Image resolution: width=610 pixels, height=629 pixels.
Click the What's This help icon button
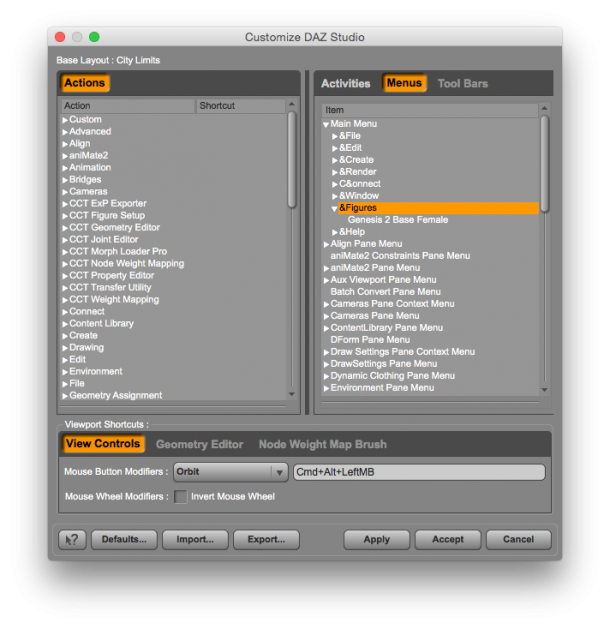72,540
